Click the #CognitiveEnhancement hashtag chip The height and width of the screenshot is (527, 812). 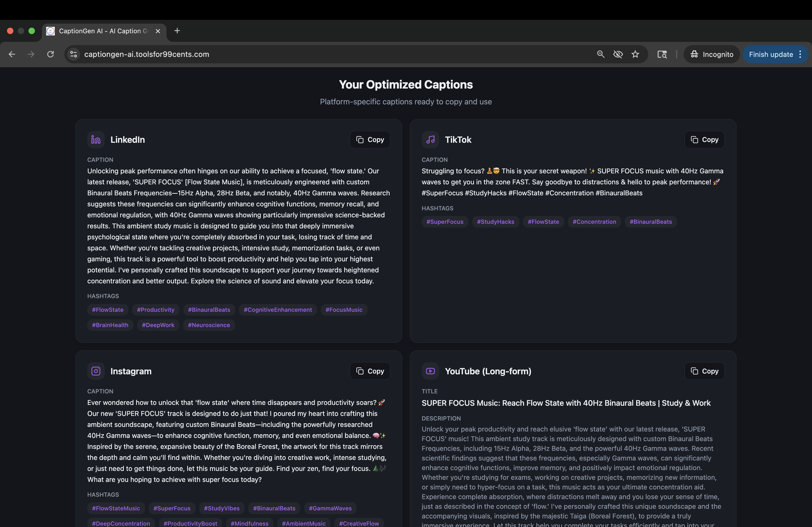click(278, 310)
